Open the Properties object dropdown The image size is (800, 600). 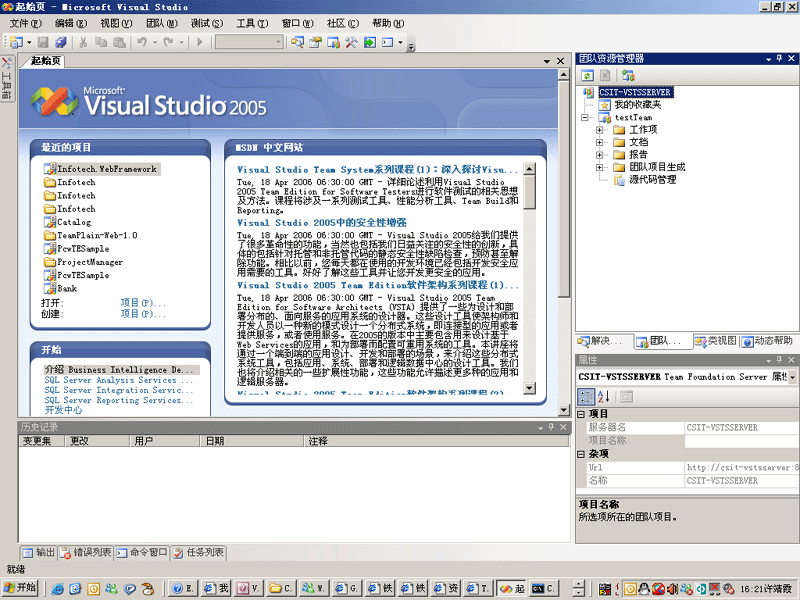coord(792,377)
